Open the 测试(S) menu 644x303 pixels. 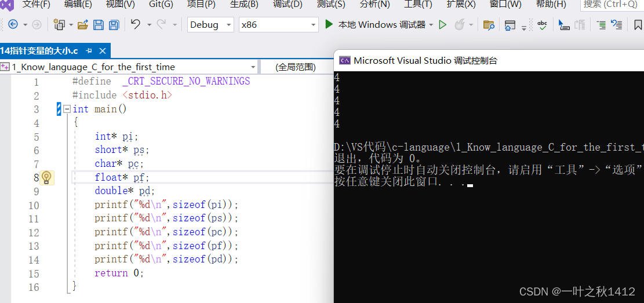331,5
